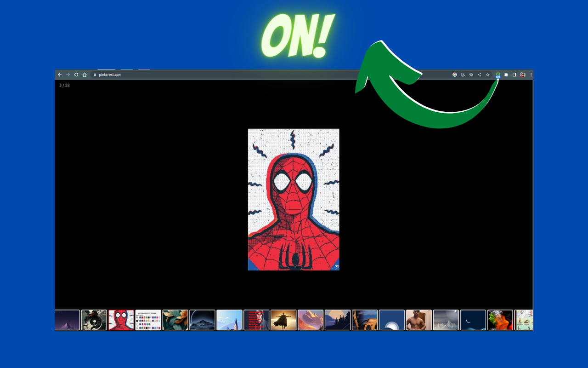Reload the Pinterest page
Screen dimensions: 588x368
76,75
